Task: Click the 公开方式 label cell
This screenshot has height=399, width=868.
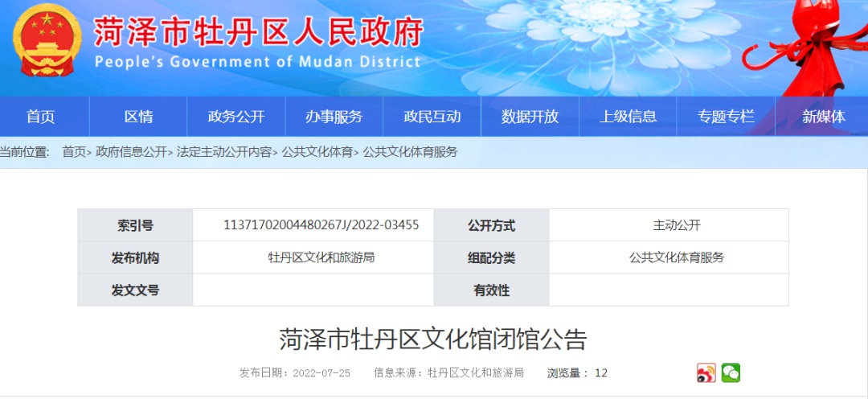Action: [491, 225]
